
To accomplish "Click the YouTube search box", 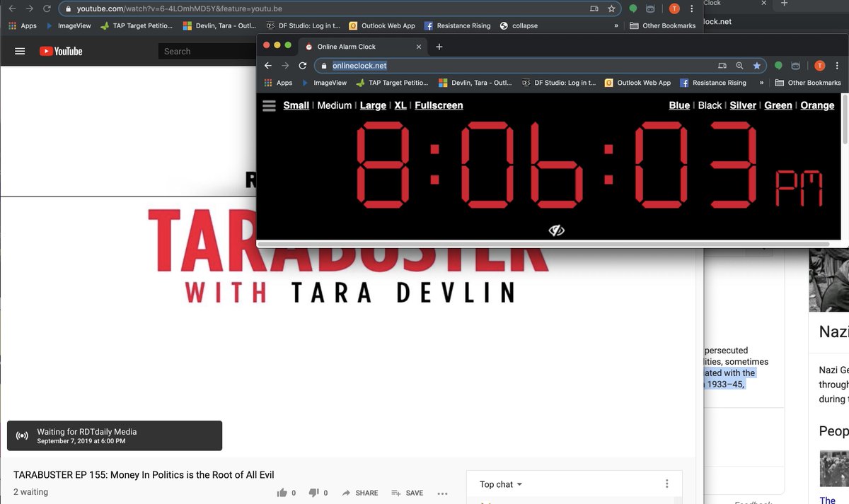I will (x=209, y=52).
